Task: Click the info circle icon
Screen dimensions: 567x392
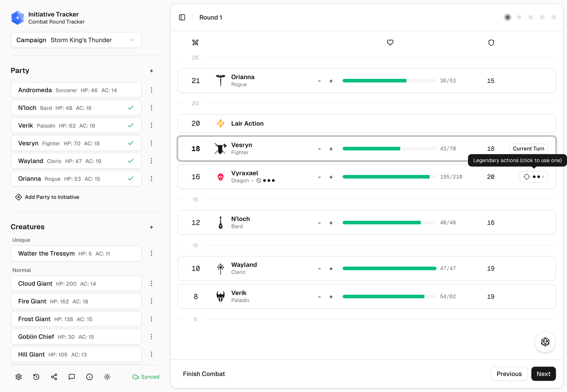Action: click(89, 377)
